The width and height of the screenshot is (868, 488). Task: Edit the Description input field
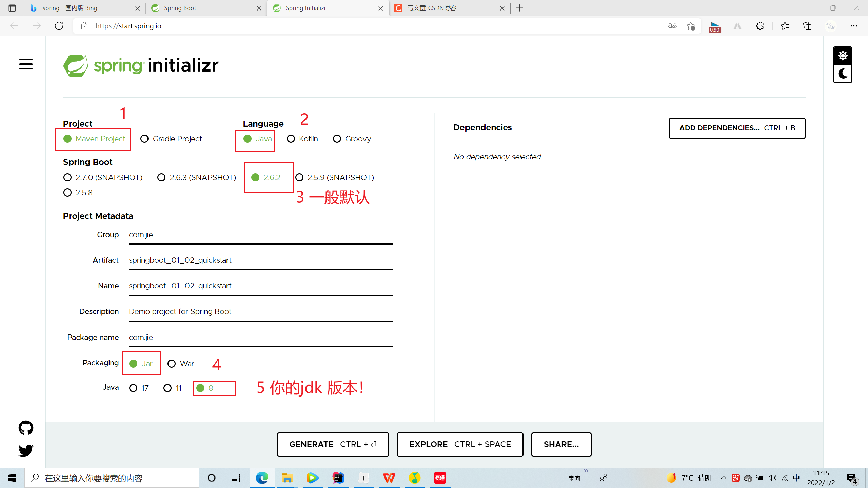[x=261, y=312]
